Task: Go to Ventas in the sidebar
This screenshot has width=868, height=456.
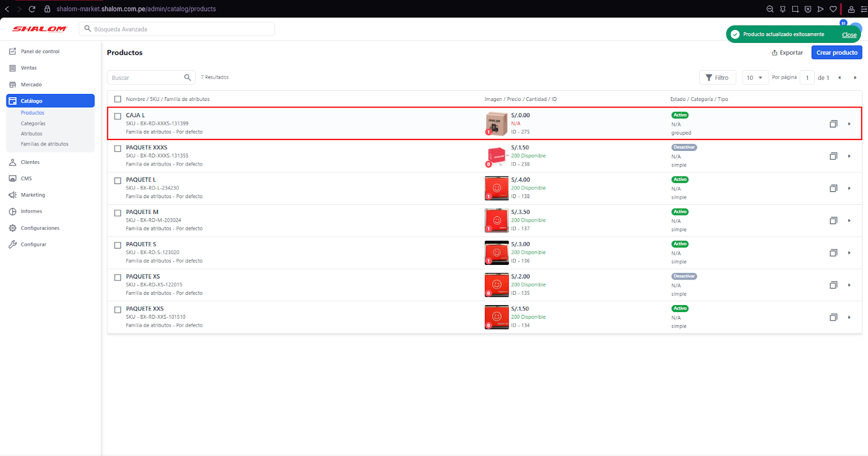Action: [x=29, y=68]
